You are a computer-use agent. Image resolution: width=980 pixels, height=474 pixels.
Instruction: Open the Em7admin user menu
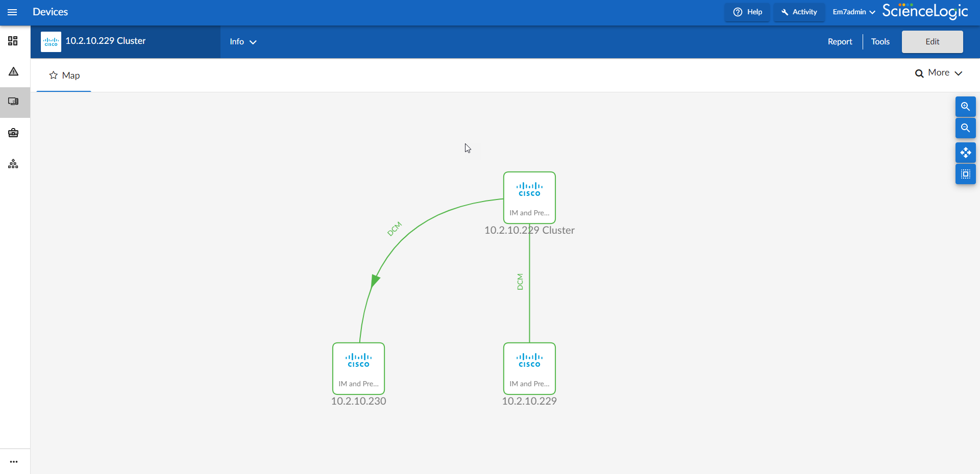(x=853, y=12)
